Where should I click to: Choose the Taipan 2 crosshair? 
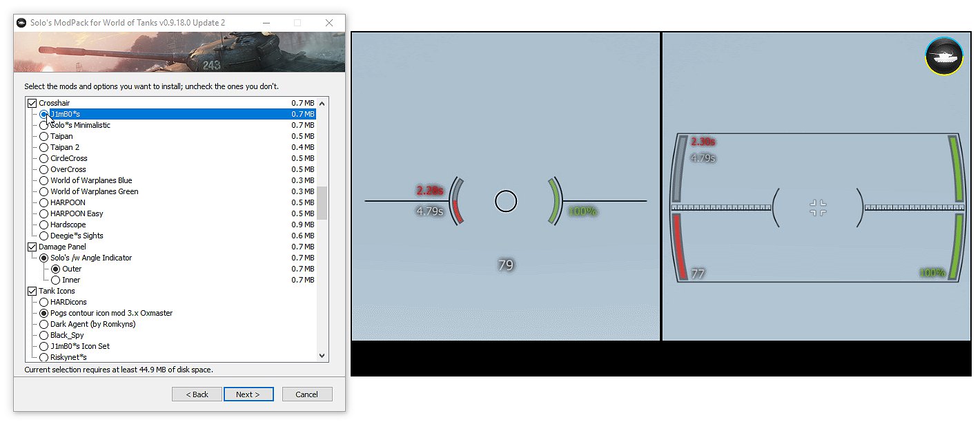click(44, 147)
